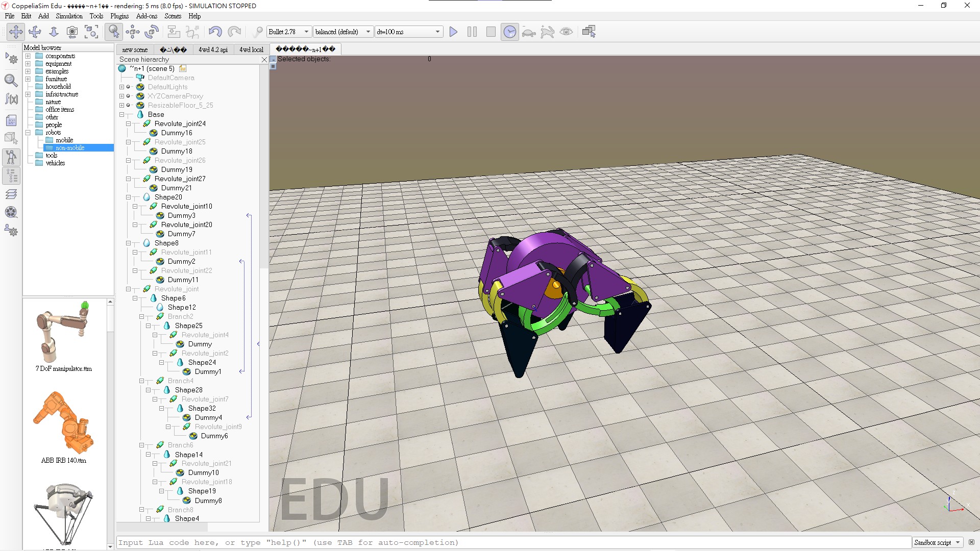Click the Lua command input field
This screenshot has height=551, width=980.
514,542
